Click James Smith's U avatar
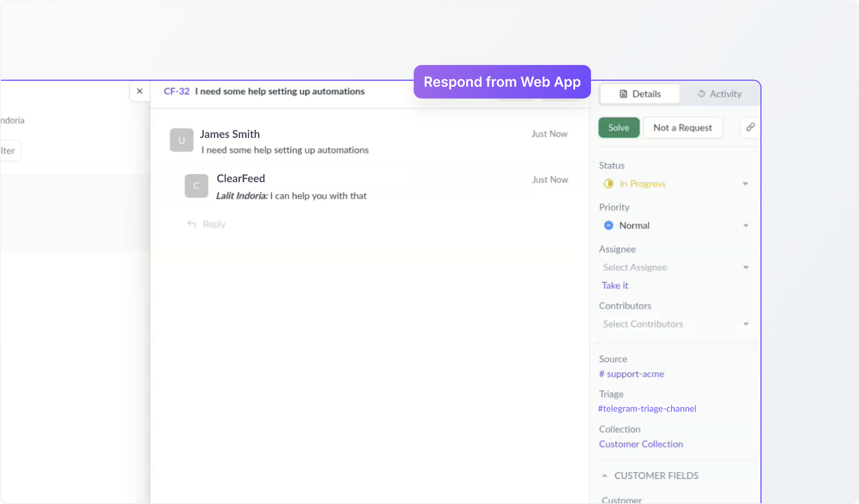859x504 pixels. (x=182, y=140)
